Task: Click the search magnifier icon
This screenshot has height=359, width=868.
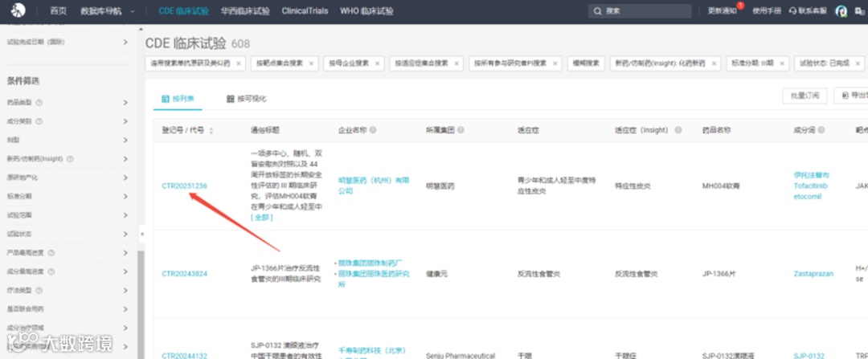Action: [598, 11]
